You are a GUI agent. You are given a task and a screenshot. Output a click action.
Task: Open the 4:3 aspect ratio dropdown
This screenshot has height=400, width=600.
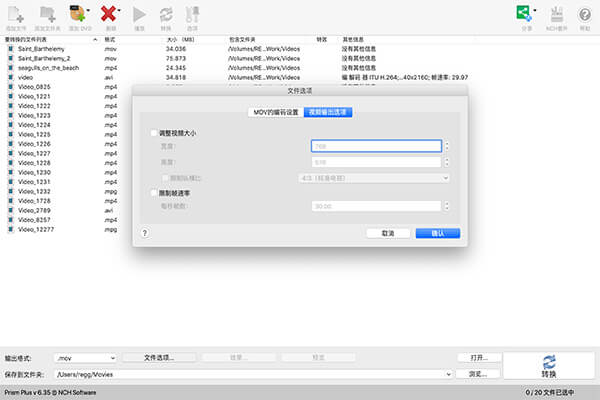(x=379, y=178)
